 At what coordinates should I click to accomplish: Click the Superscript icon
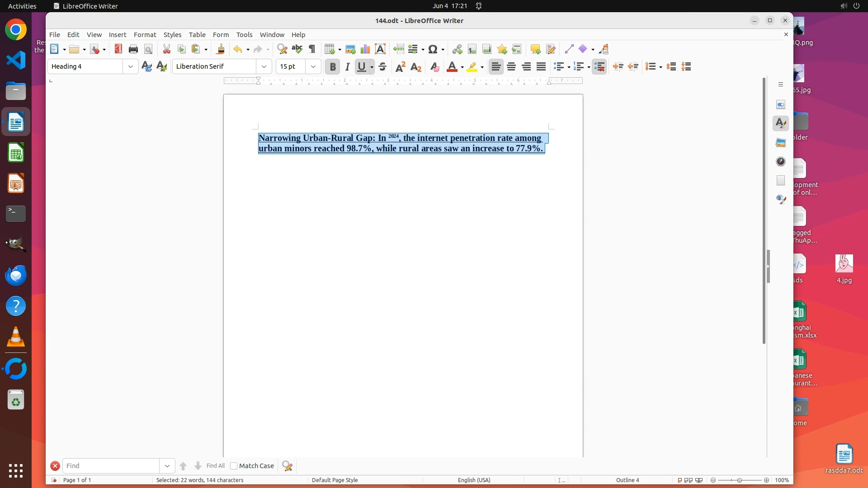click(x=400, y=66)
